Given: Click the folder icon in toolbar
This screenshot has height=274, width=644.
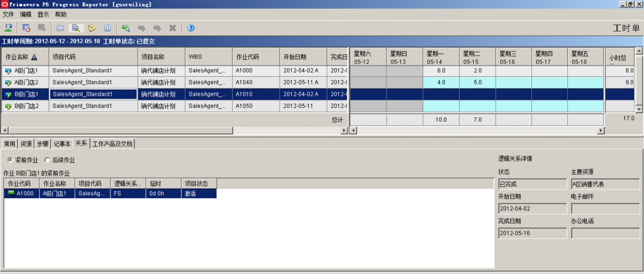Looking at the screenshot, I should (x=61, y=28).
